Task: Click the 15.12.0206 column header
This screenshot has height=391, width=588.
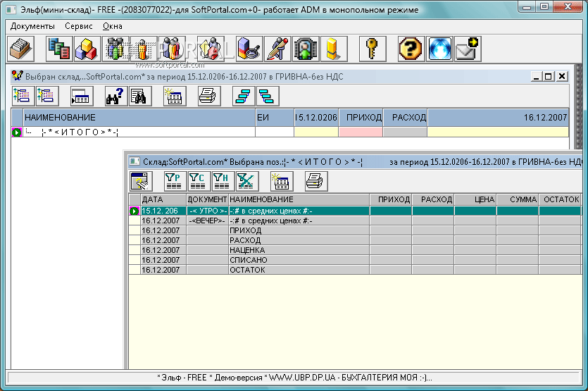Action: click(316, 118)
